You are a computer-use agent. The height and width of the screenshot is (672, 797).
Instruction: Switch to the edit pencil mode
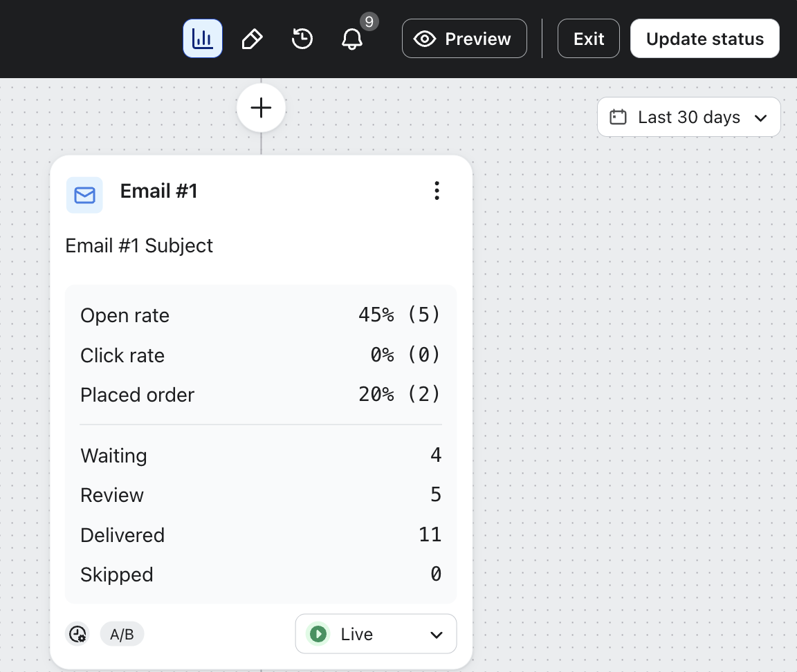[252, 39]
